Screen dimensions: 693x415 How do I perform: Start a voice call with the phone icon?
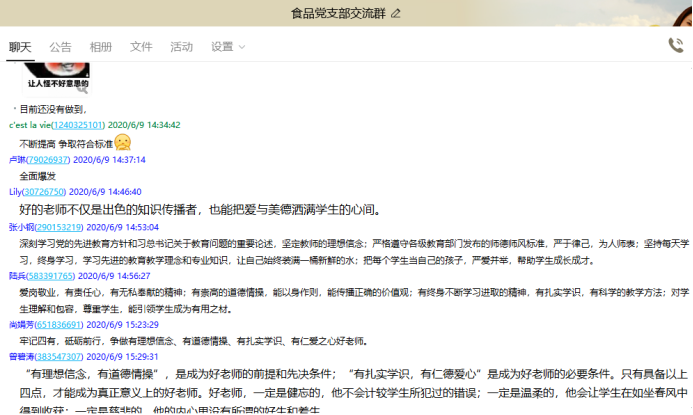pos(676,45)
